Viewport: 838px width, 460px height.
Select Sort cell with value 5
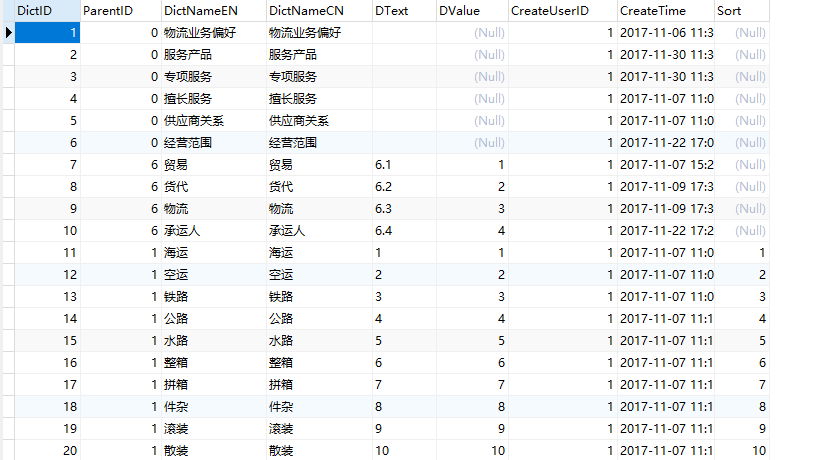(742, 340)
